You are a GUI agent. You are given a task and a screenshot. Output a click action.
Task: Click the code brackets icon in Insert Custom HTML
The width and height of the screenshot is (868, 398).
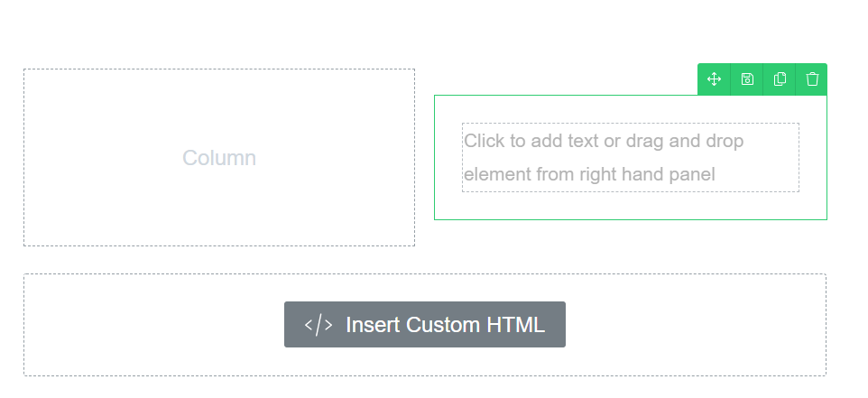pyautogui.click(x=319, y=325)
